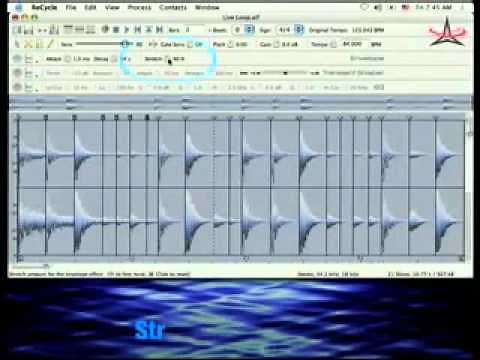480x360 pixels.
Task: Open the Apple menu
Action: (19, 7)
